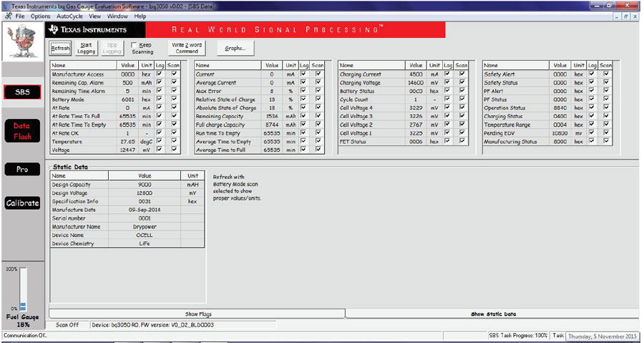Open the Data Flash screen

(22, 131)
